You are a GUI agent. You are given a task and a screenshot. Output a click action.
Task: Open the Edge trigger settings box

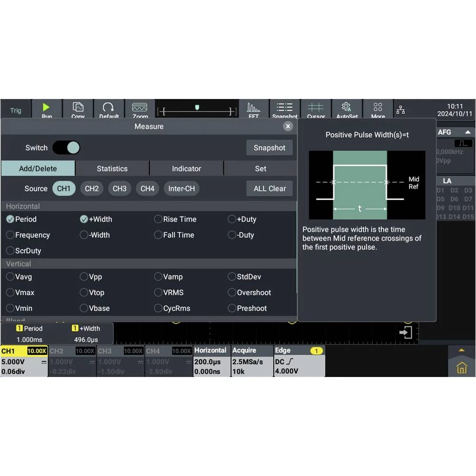299,361
